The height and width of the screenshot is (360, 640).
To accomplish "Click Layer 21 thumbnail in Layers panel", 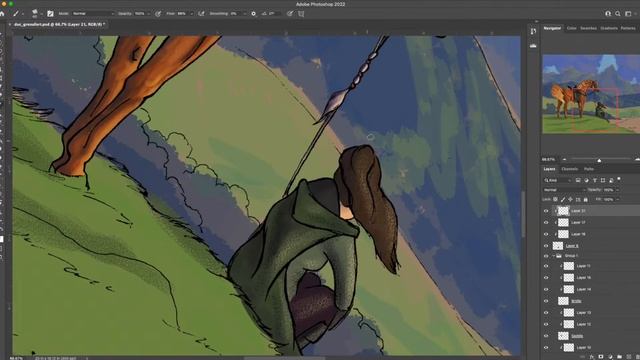I will [563, 211].
